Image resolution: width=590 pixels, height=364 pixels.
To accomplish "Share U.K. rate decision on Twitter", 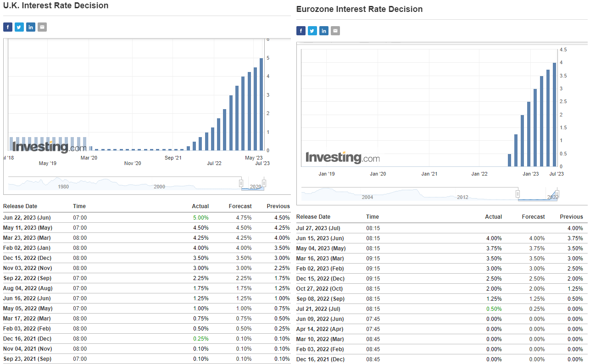I will pyautogui.click(x=19, y=27).
